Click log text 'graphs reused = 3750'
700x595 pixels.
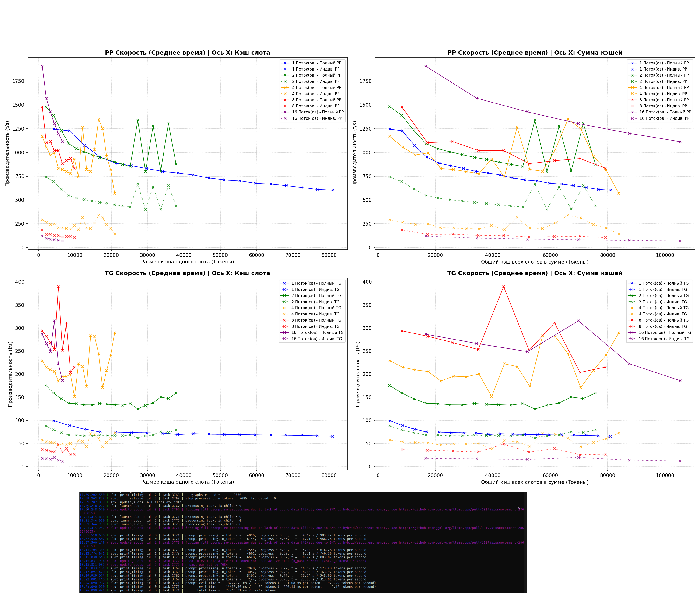point(216,495)
